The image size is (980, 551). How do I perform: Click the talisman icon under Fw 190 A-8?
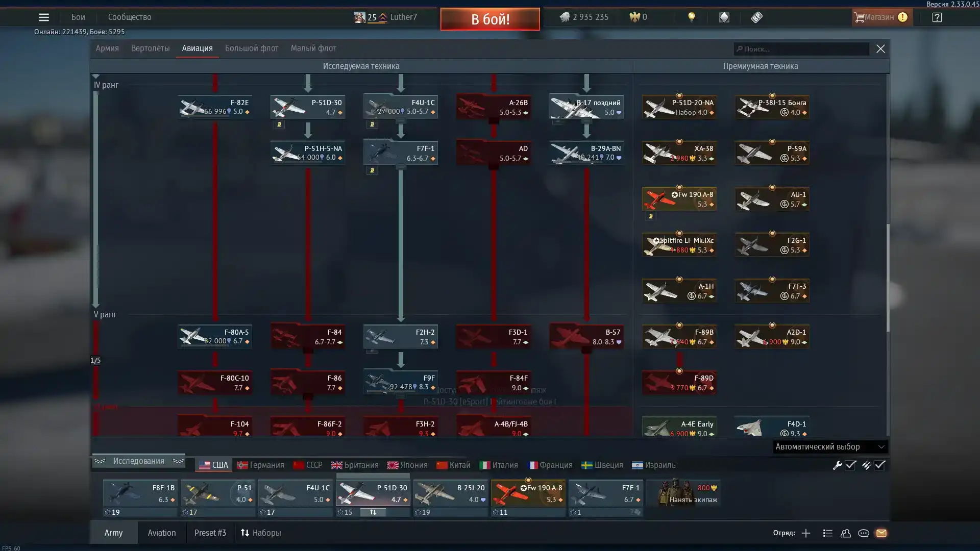click(651, 216)
